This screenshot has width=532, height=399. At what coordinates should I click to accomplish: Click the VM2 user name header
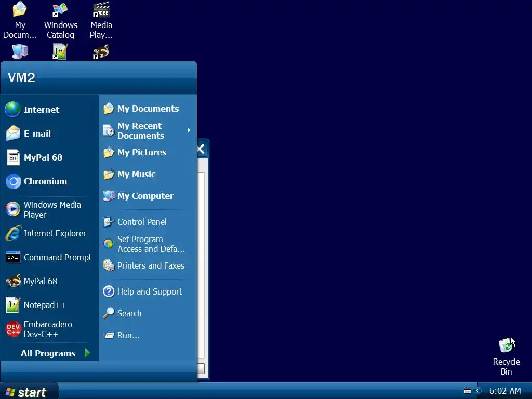(x=21, y=78)
